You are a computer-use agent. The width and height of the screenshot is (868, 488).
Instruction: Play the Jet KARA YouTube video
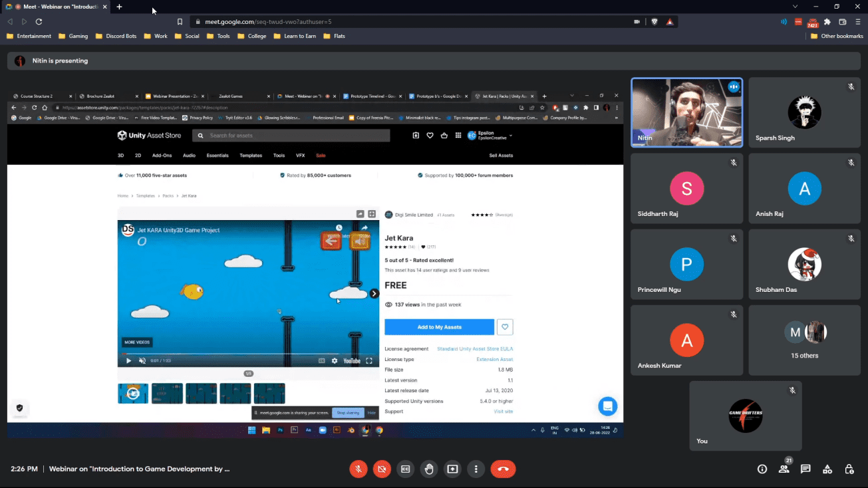(128, 361)
